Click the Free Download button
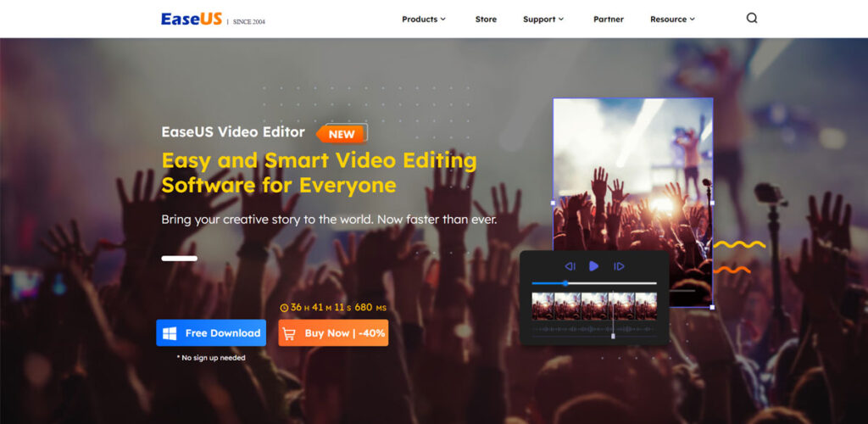The height and width of the screenshot is (424, 868). coord(211,332)
